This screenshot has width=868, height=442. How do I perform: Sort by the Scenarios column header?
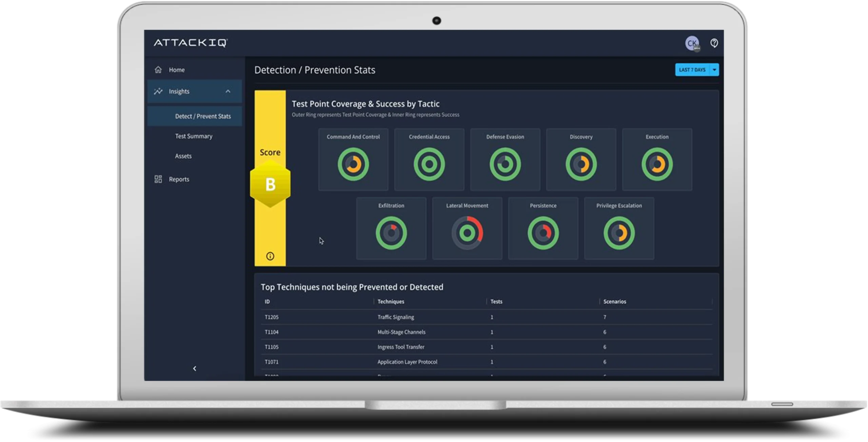click(x=614, y=302)
